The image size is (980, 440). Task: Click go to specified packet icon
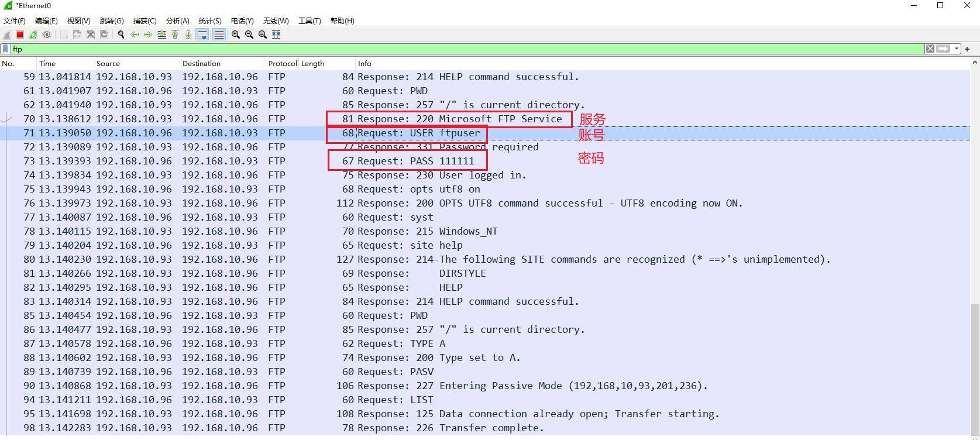coord(161,35)
